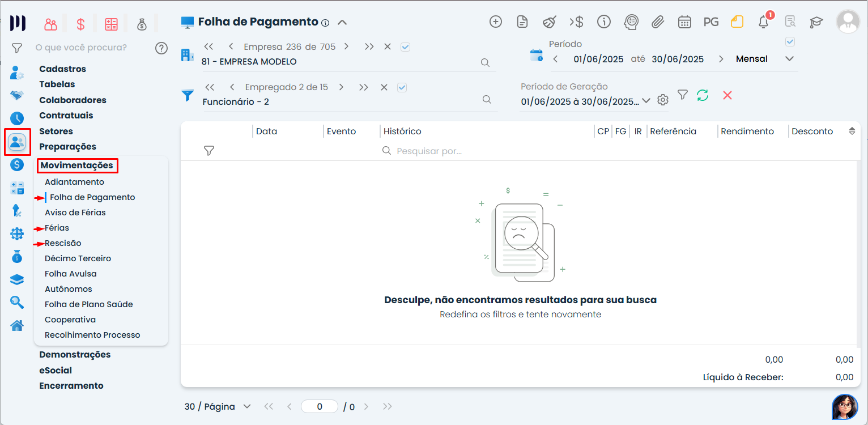Click the plus icon to add entry
The image size is (868, 425).
(x=496, y=22)
